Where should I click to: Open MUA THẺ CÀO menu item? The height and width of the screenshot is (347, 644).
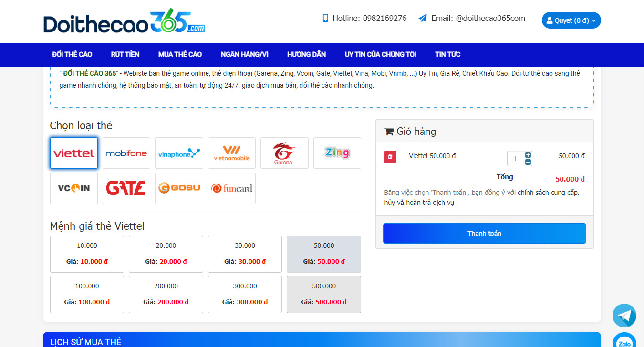tap(180, 54)
